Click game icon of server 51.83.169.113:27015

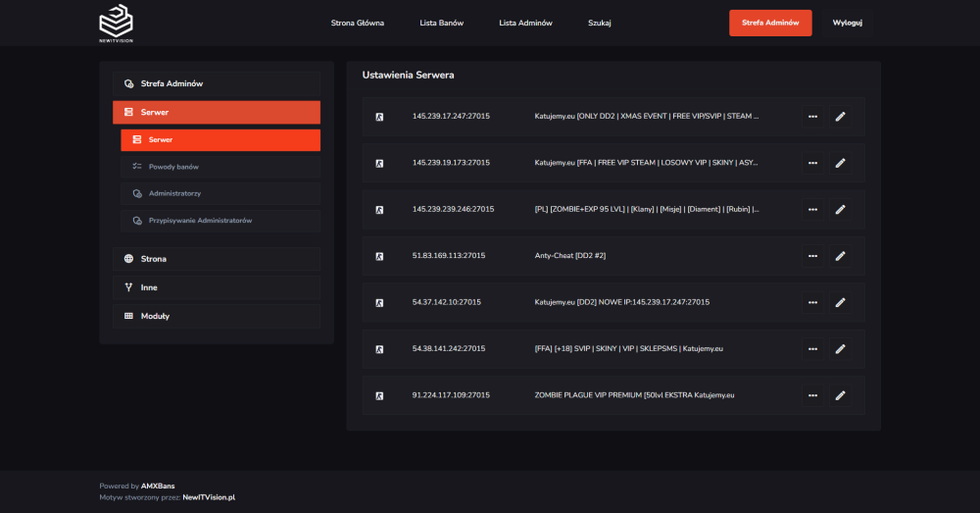click(x=379, y=257)
